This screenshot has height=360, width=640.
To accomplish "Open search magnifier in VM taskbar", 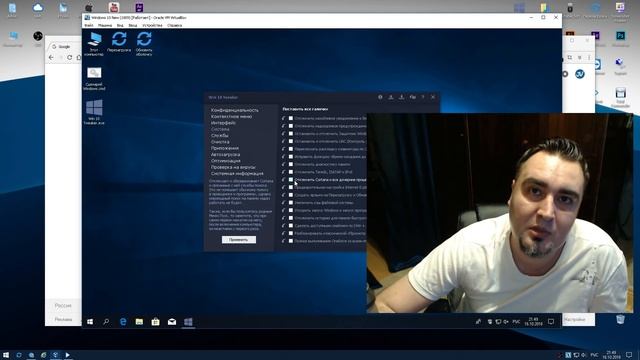I will click(106, 322).
